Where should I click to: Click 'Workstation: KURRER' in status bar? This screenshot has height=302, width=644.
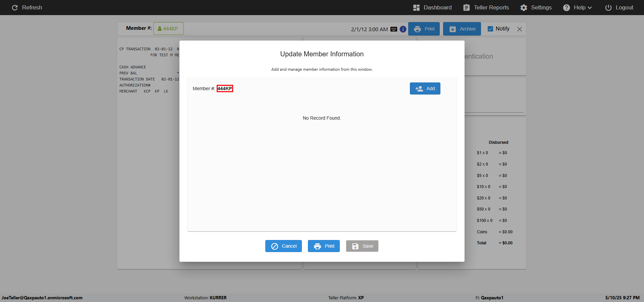pos(205,298)
